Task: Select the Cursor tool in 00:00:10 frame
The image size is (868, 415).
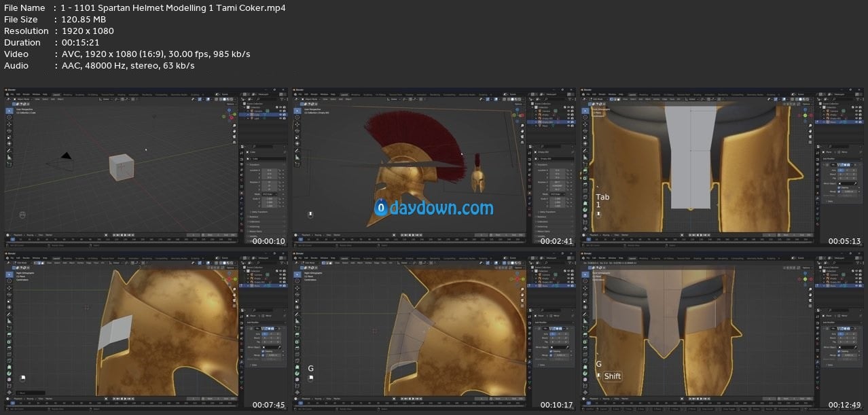Action: [x=10, y=117]
